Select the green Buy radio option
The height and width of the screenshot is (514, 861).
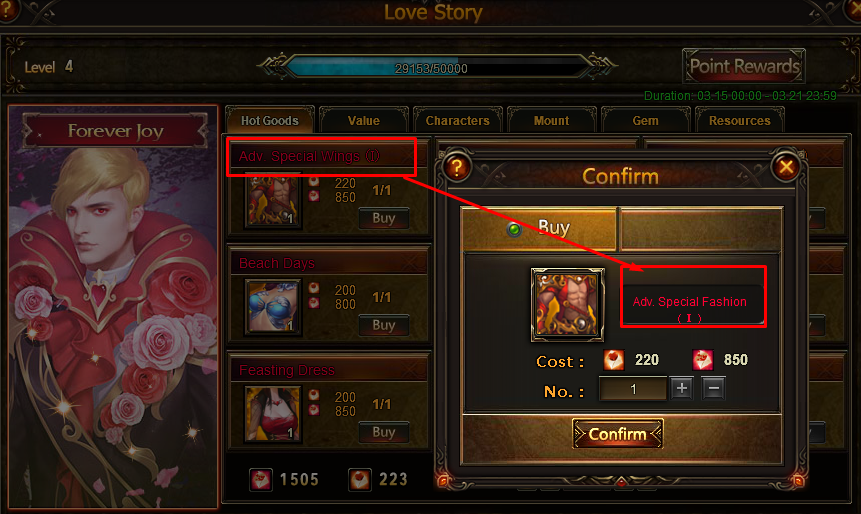[515, 230]
